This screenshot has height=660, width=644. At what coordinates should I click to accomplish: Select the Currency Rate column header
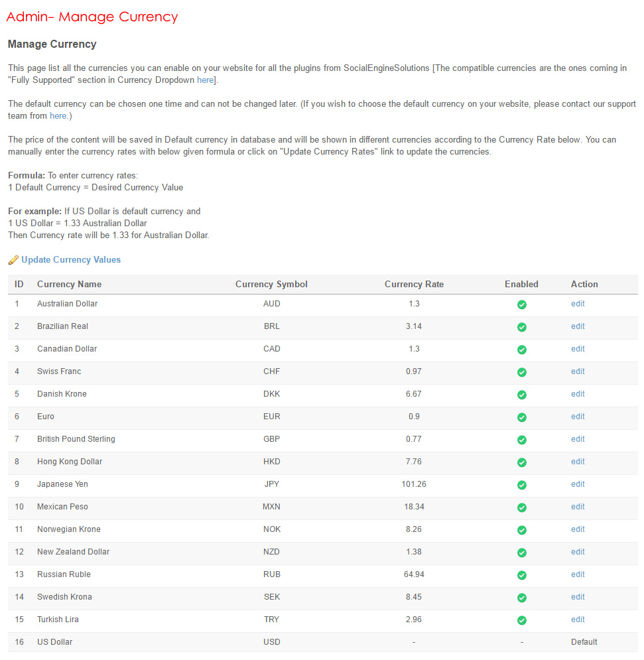414,284
